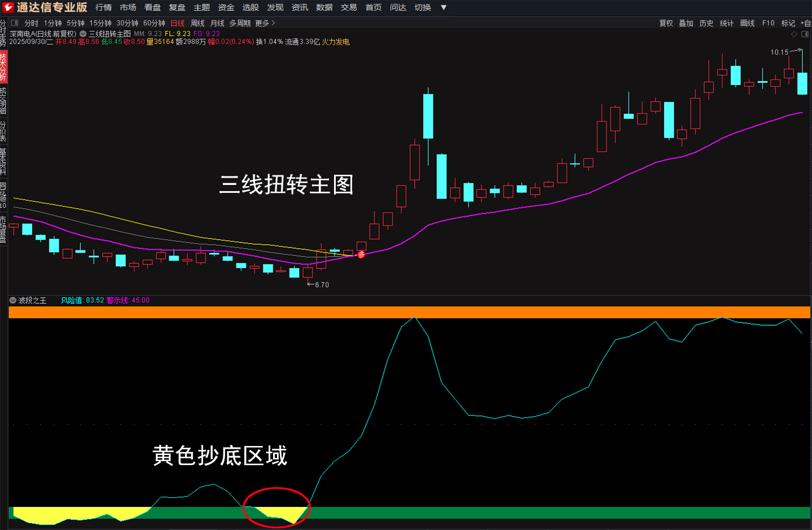The height and width of the screenshot is (530, 812).
Task: Click the orange risk band in 波段之王
Action: click(x=409, y=312)
